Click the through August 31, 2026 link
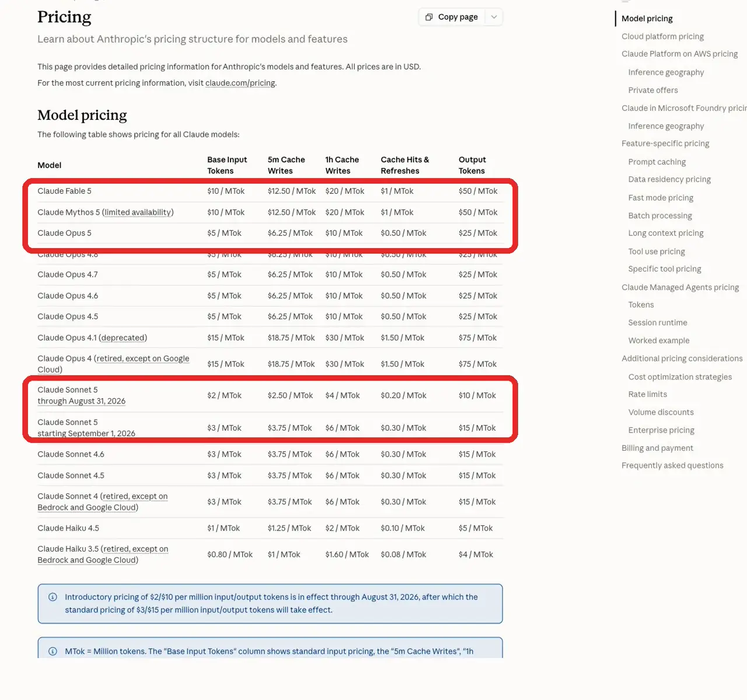The height and width of the screenshot is (700, 747). (81, 401)
